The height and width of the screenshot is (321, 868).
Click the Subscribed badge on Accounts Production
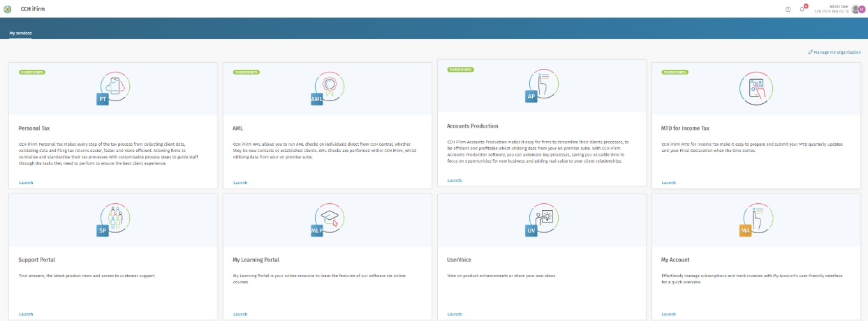click(x=460, y=69)
